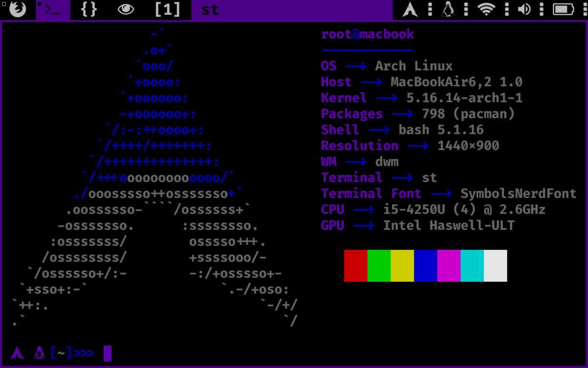Select the terminal prompt tag in dwm bar
Image resolution: width=588 pixels, height=368 pixels.
53,9
